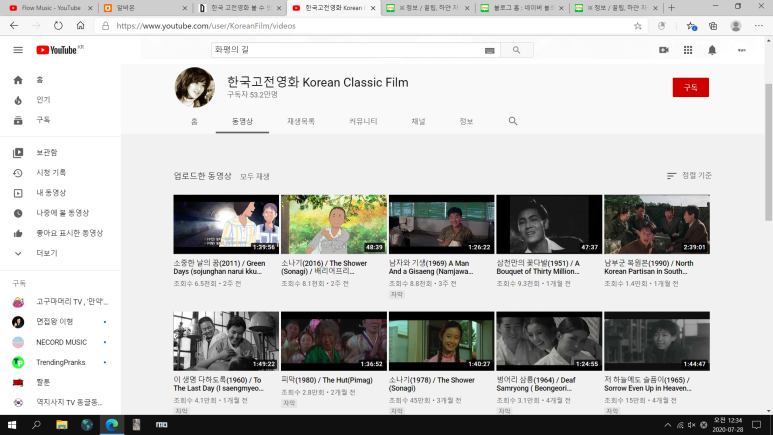
Task: Open 내 동영상 sidebar icon
Action: pyautogui.click(x=18, y=193)
